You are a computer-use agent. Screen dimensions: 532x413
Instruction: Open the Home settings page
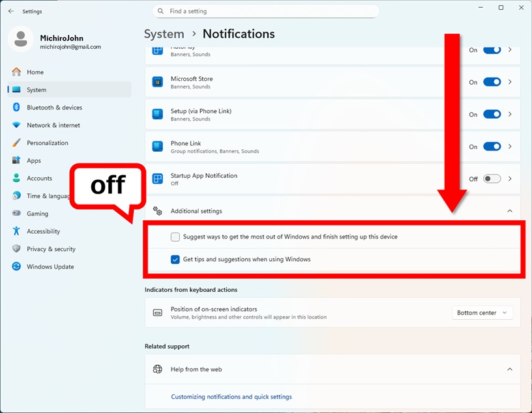pos(35,72)
